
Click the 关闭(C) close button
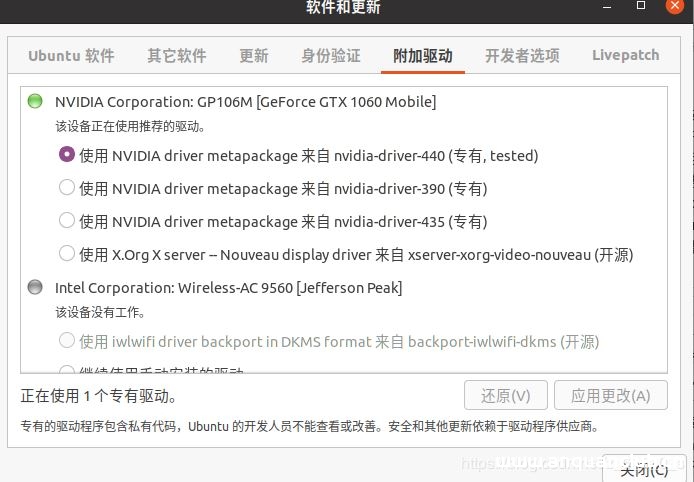pyautogui.click(x=644, y=469)
